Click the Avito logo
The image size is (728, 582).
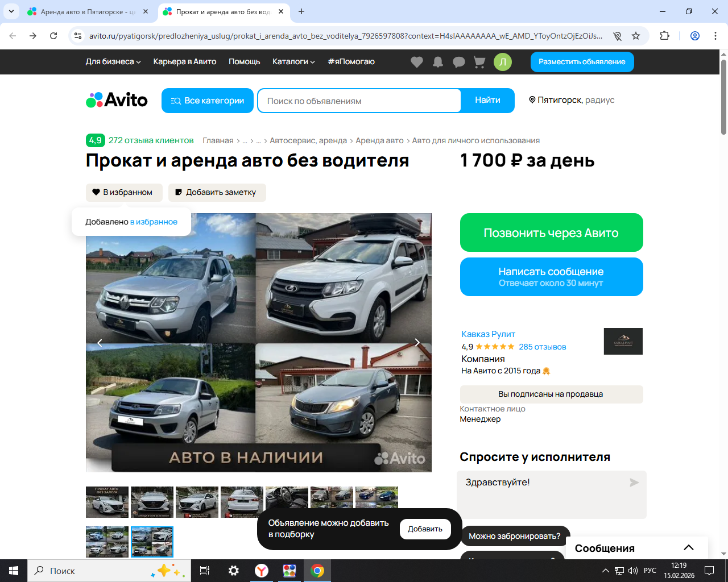(x=117, y=100)
